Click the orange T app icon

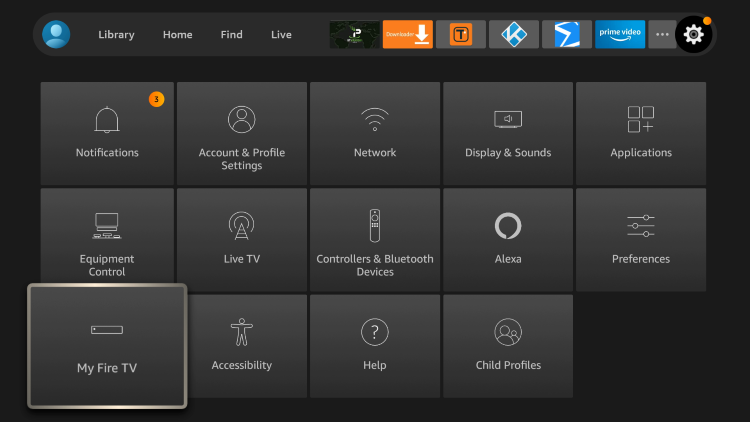(x=461, y=34)
